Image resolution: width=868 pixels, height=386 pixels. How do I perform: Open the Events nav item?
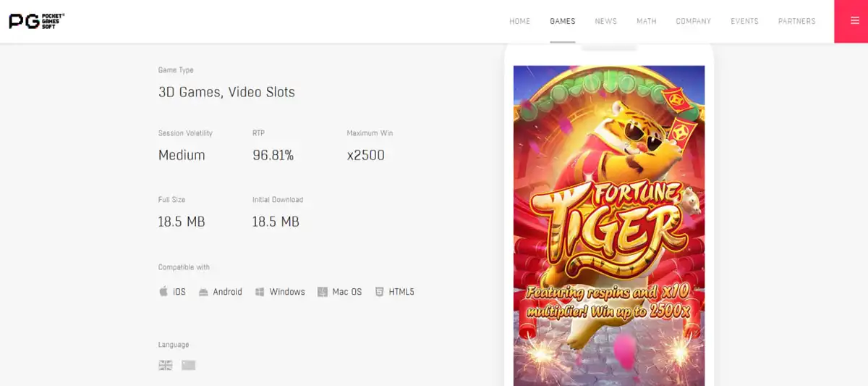tap(744, 21)
